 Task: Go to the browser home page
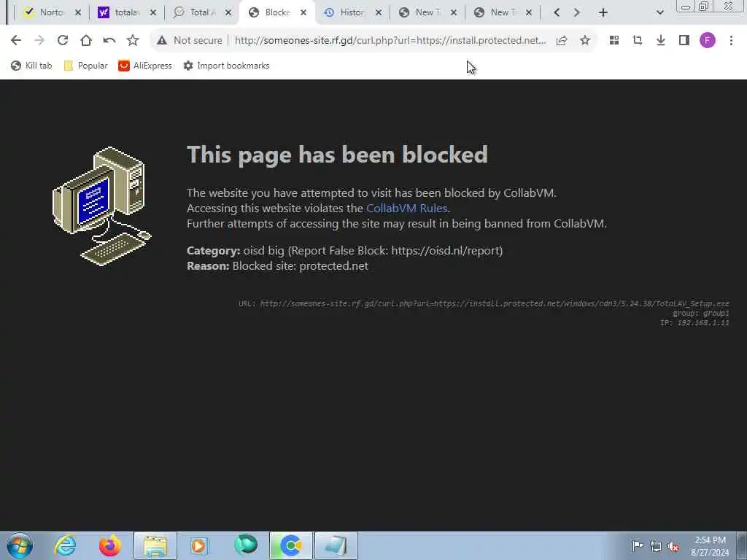86,41
